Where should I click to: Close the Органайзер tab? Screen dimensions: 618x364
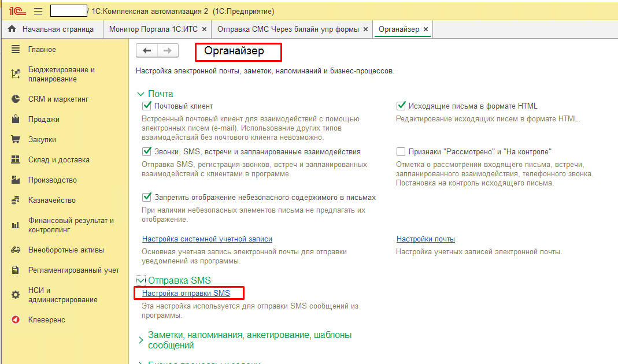pyautogui.click(x=425, y=29)
